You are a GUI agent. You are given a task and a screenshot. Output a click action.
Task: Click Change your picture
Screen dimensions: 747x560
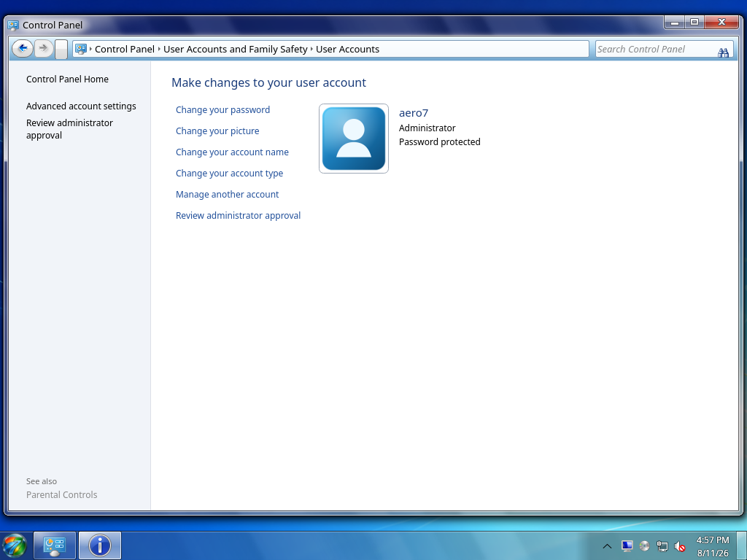217,131
